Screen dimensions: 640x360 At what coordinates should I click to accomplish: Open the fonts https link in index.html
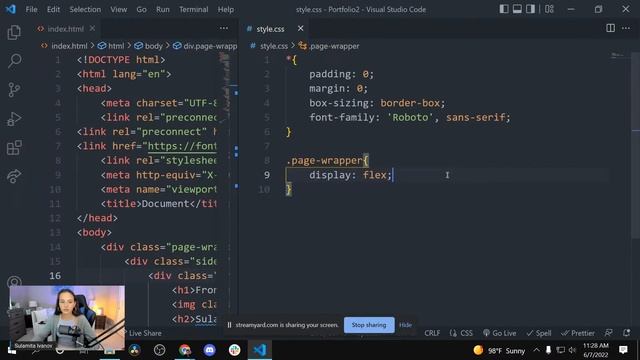click(x=182, y=146)
